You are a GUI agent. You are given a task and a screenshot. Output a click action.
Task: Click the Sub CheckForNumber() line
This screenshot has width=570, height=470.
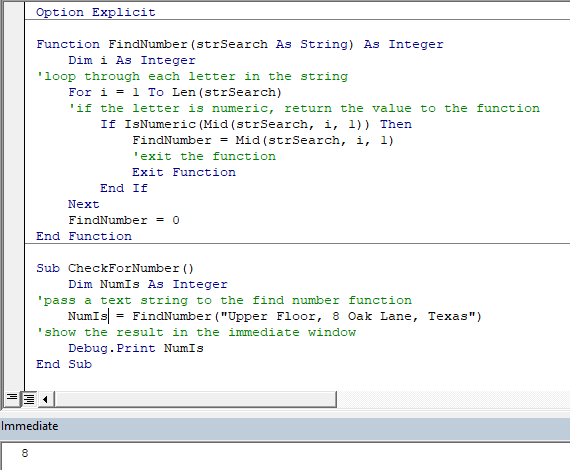click(115, 268)
